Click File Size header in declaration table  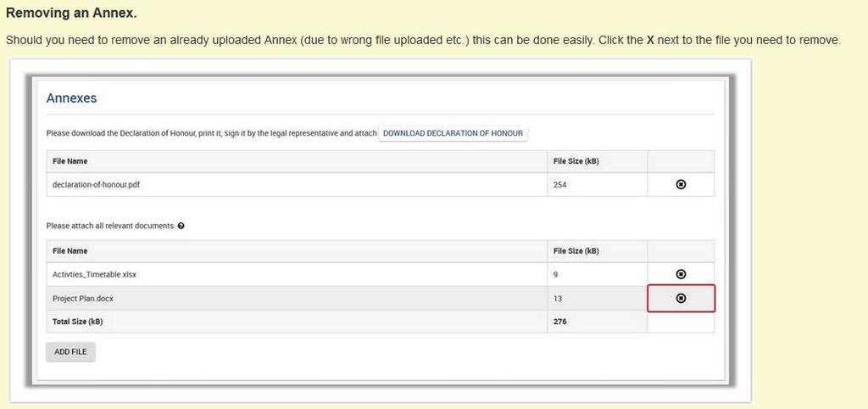(576, 161)
